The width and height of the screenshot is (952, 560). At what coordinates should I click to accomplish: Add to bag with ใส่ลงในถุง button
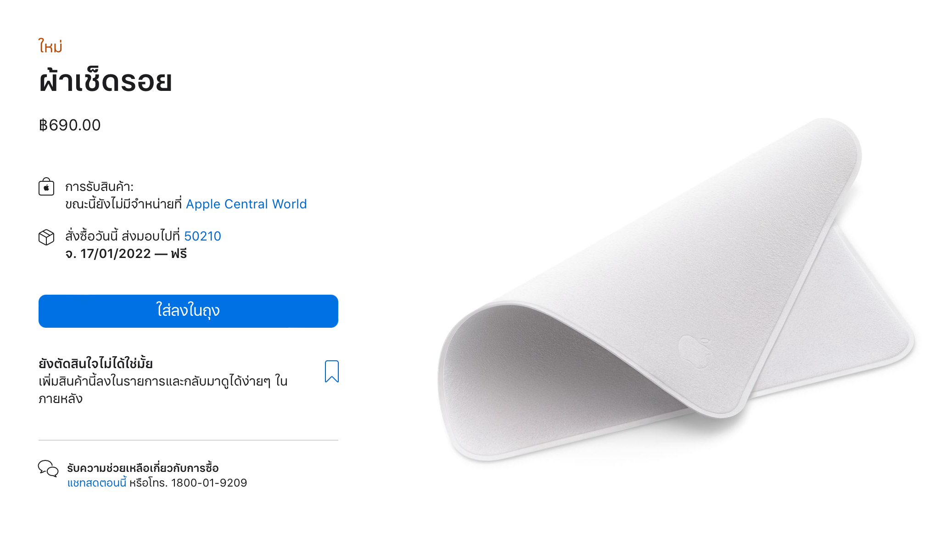click(188, 311)
